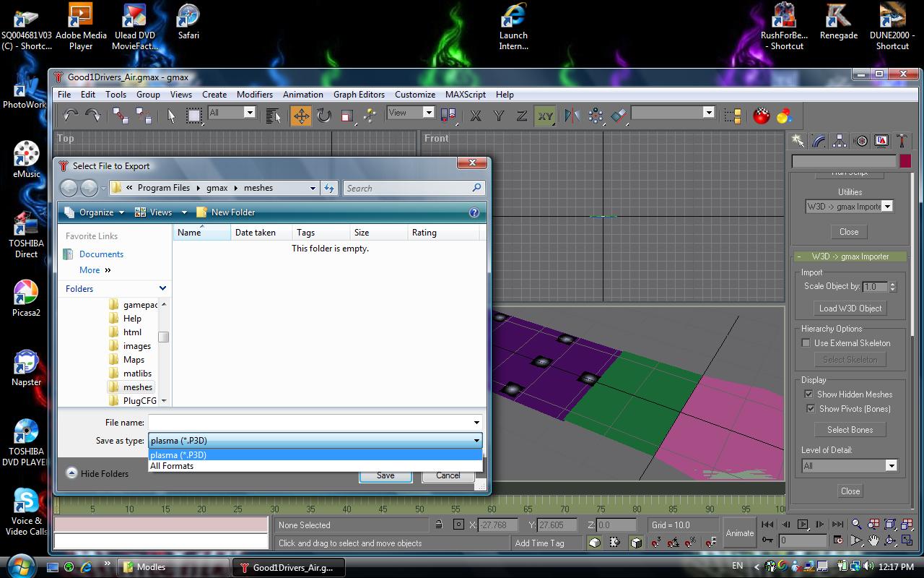This screenshot has width=924, height=578.
Task: Collapse the Folders pane chevron
Action: tap(162, 288)
